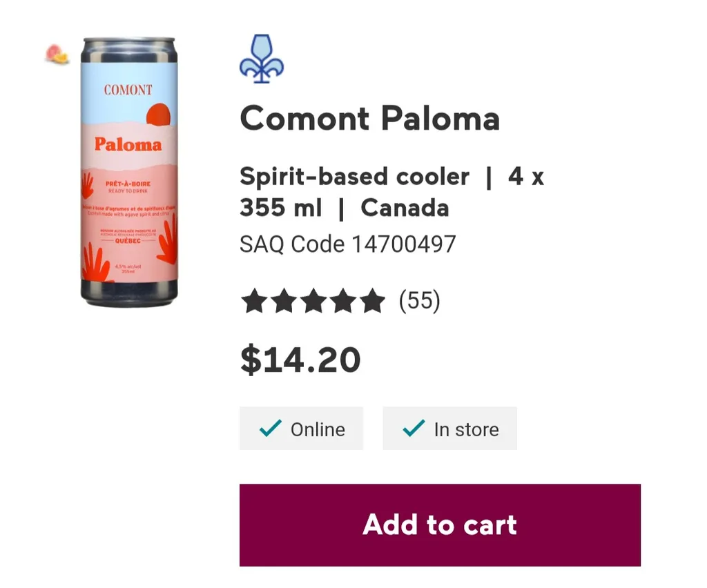The height and width of the screenshot is (588, 707).
Task: Click the Add to cart button
Action: click(440, 525)
